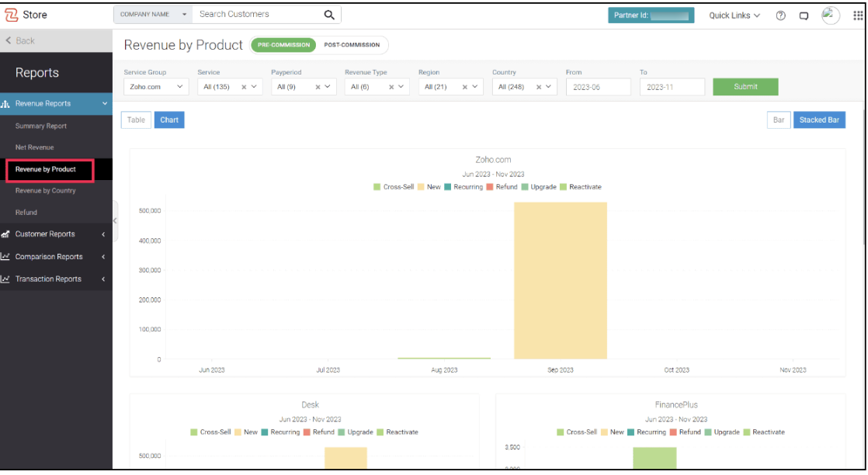Screen dimensions: 868x475
Task: Open Summary Report in sidebar
Action: tap(41, 127)
